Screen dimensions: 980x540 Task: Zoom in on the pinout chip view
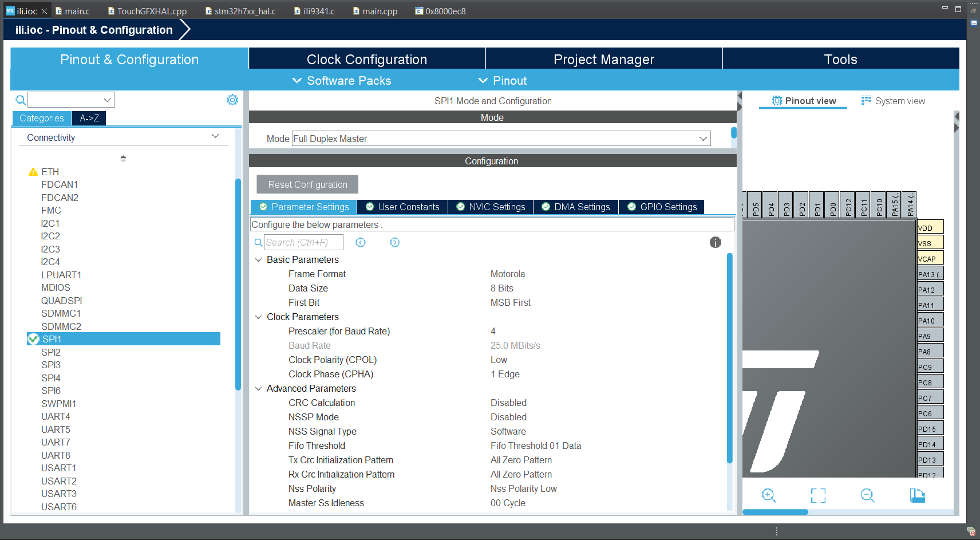768,495
